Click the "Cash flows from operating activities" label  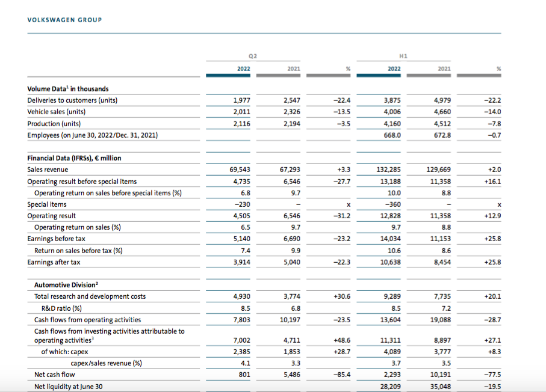pos(87,320)
